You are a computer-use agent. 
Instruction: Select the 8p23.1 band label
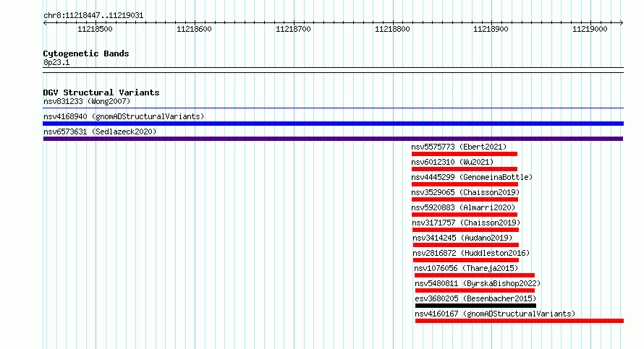click(x=56, y=63)
